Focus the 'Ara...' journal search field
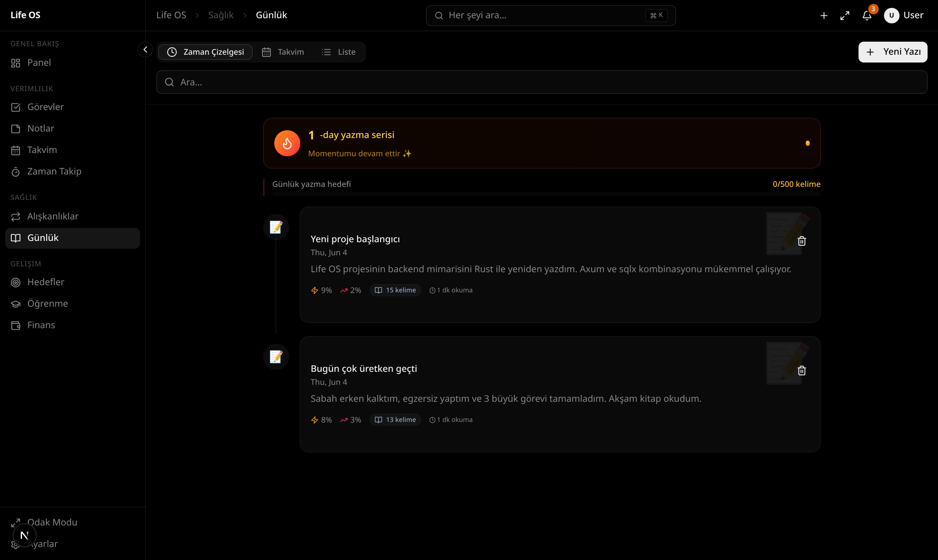The height and width of the screenshot is (560, 938). coord(542,82)
